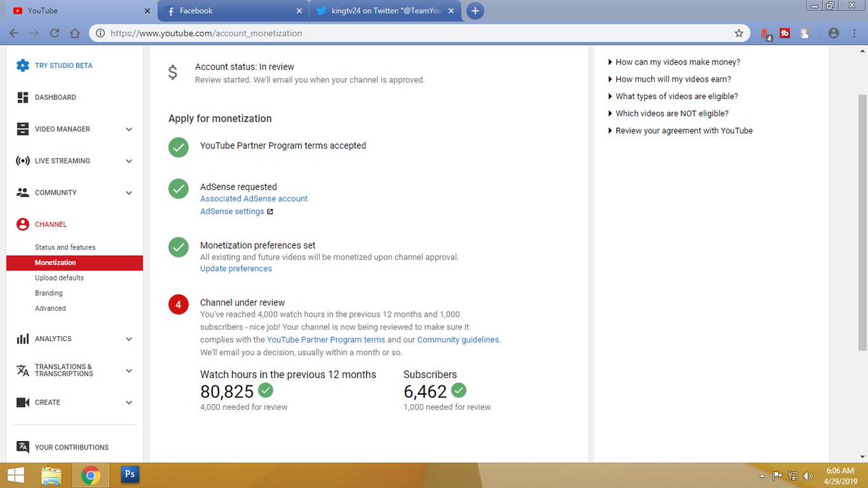Go to browser home page icon
Screen dimensions: 868x488
pos(74,33)
